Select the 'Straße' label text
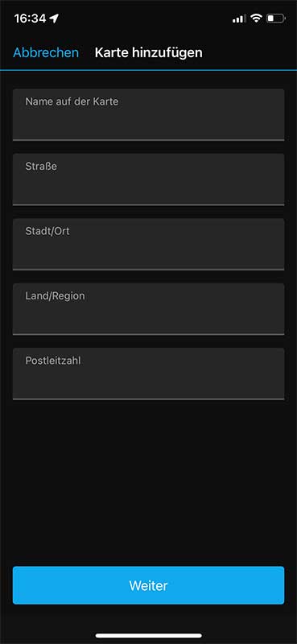This screenshot has height=644, width=297. [41, 167]
